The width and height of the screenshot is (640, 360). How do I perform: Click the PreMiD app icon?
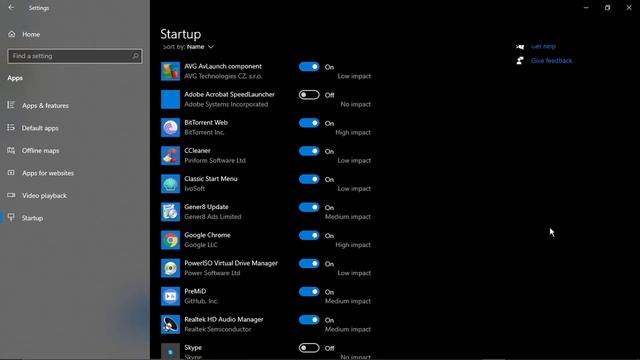(170, 296)
